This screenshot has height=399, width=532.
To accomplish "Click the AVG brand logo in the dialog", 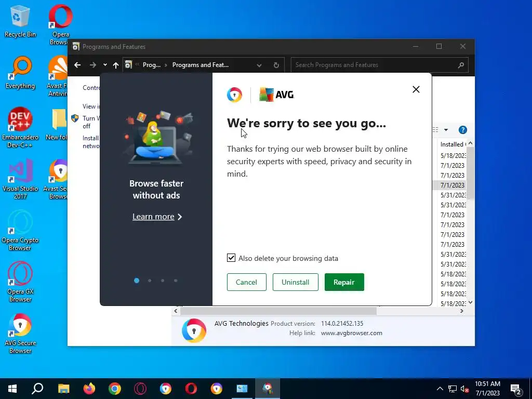I will click(x=276, y=95).
